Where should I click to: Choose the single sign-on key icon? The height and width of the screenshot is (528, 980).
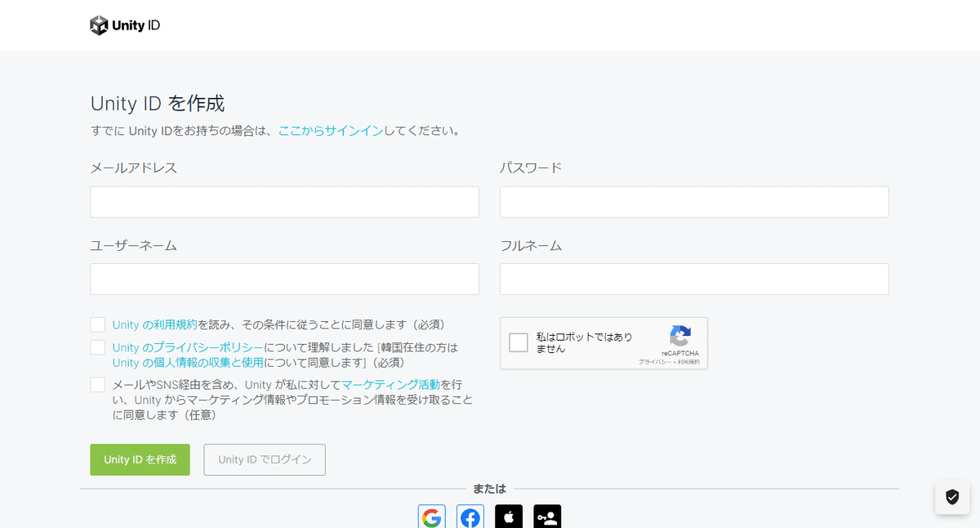click(x=547, y=517)
